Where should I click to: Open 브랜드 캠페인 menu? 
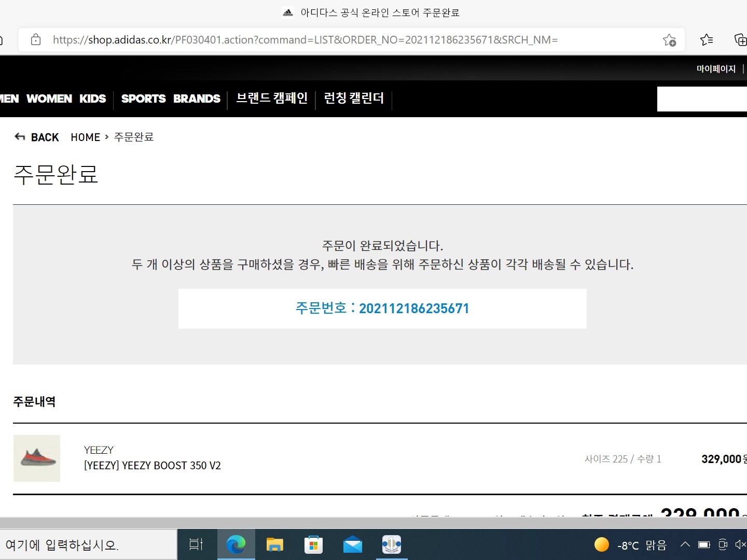pos(272,98)
